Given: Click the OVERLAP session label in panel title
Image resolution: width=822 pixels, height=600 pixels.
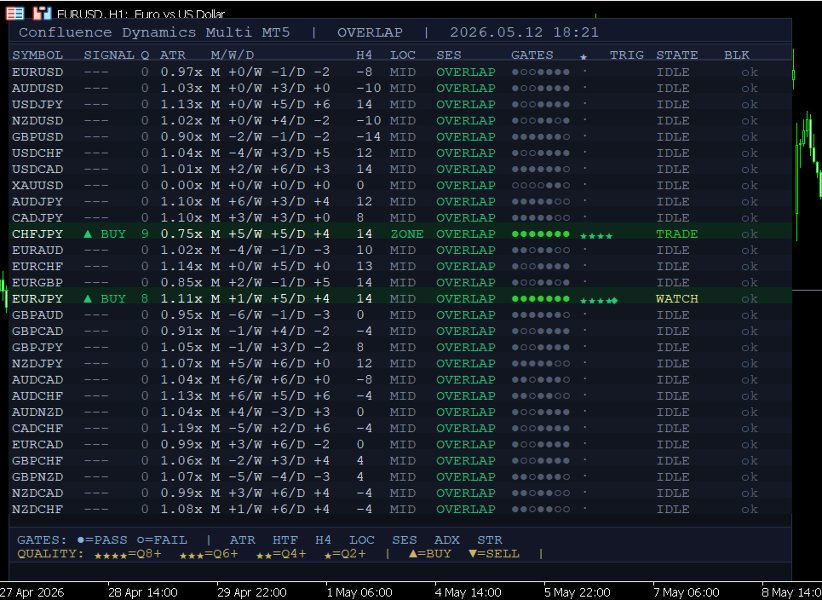Looking at the screenshot, I should tap(370, 32).
